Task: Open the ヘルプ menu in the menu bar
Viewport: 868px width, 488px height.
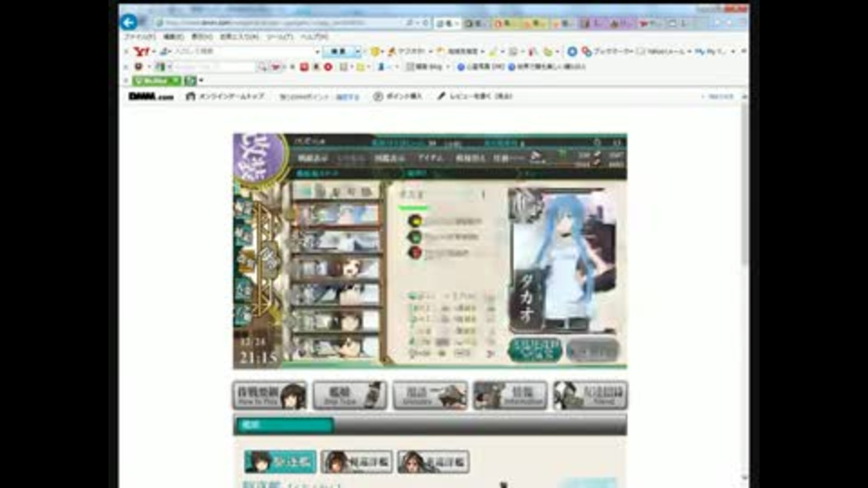Action: [314, 36]
